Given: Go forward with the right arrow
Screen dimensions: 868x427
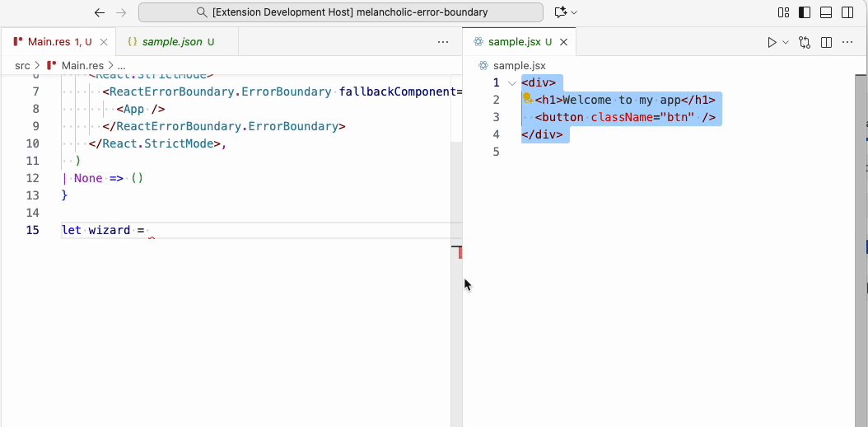Looking at the screenshot, I should click(x=121, y=12).
